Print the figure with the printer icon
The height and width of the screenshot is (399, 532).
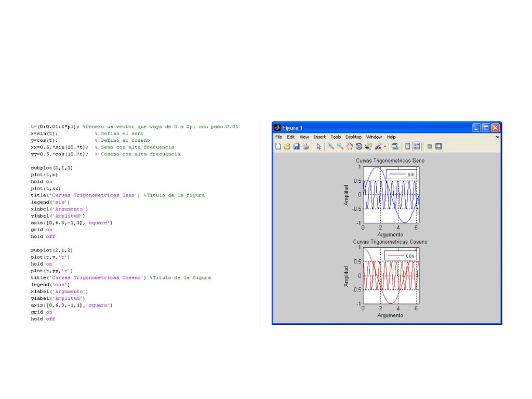point(305,146)
